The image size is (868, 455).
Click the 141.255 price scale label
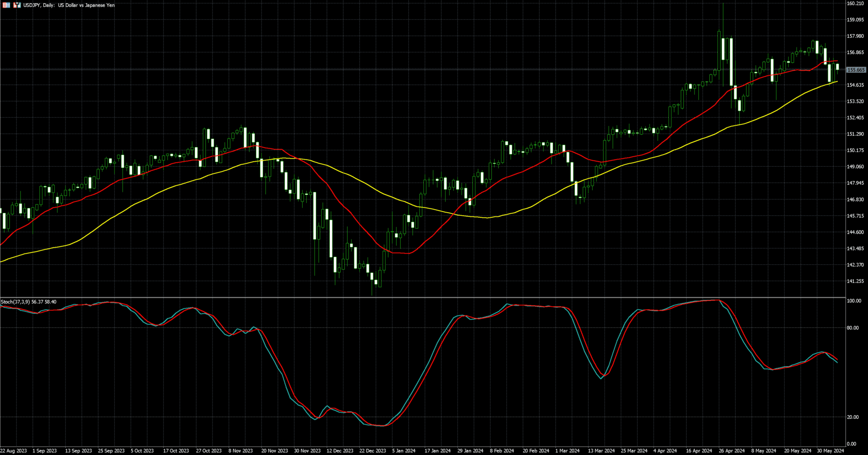pyautogui.click(x=855, y=281)
